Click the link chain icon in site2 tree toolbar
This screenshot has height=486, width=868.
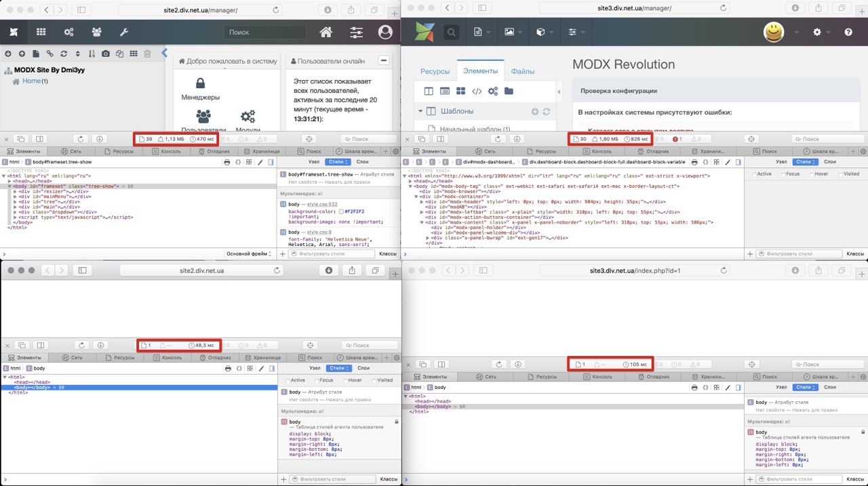(x=50, y=54)
